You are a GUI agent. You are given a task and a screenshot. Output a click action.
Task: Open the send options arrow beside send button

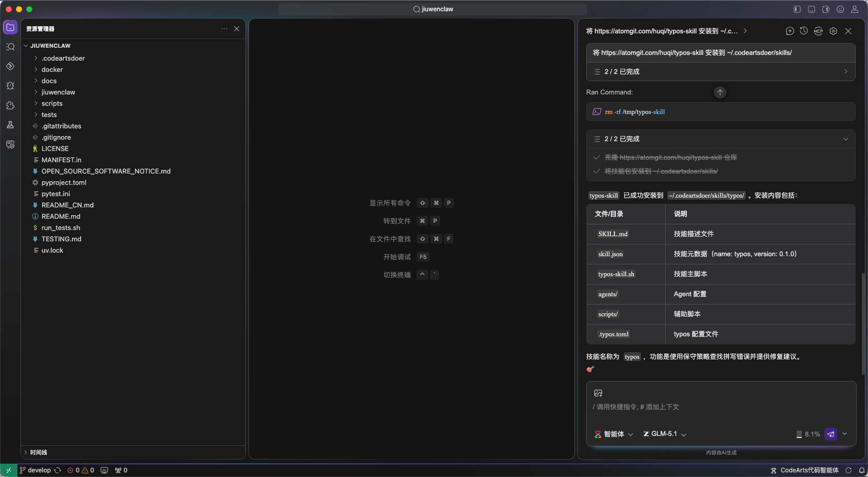tap(844, 434)
